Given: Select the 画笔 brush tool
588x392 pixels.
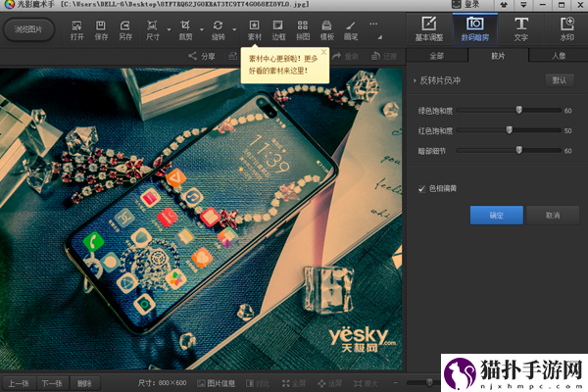Looking at the screenshot, I should 351,30.
